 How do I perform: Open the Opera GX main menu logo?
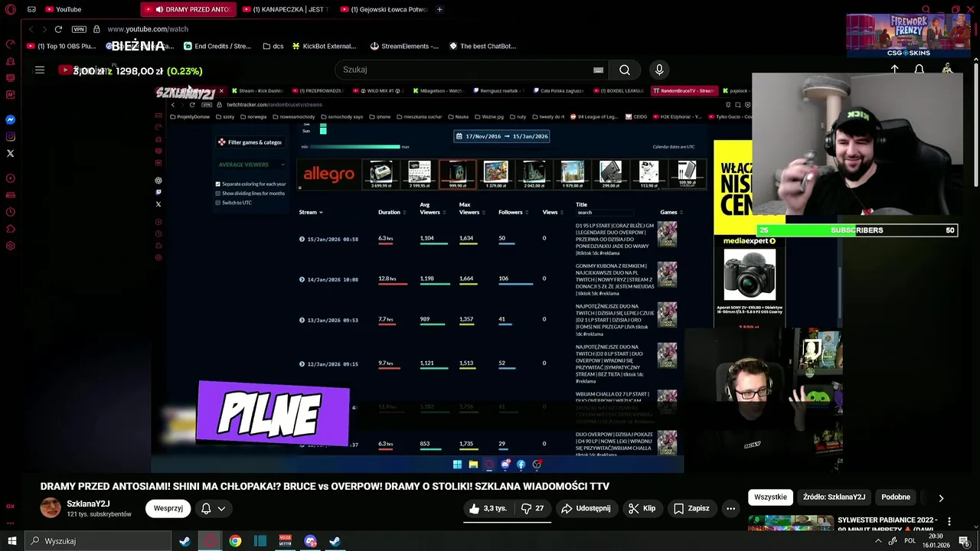[x=10, y=9]
